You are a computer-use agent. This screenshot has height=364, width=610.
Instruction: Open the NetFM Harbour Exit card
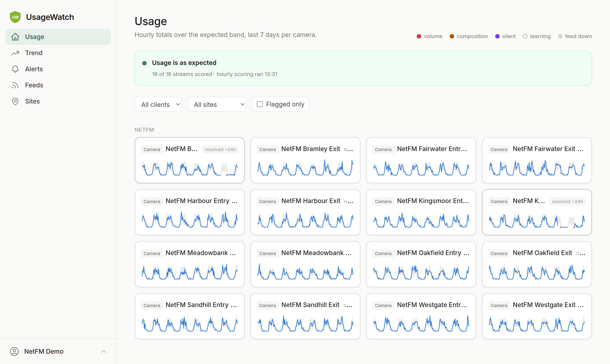(305, 212)
